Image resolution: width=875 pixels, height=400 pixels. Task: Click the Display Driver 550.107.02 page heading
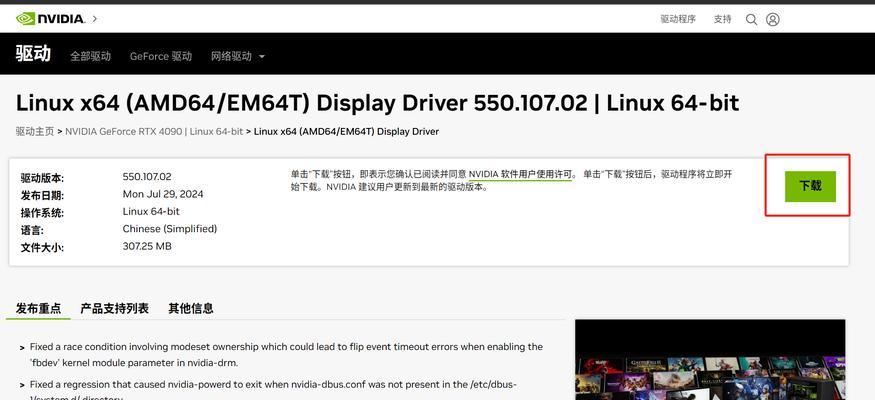pos(377,103)
